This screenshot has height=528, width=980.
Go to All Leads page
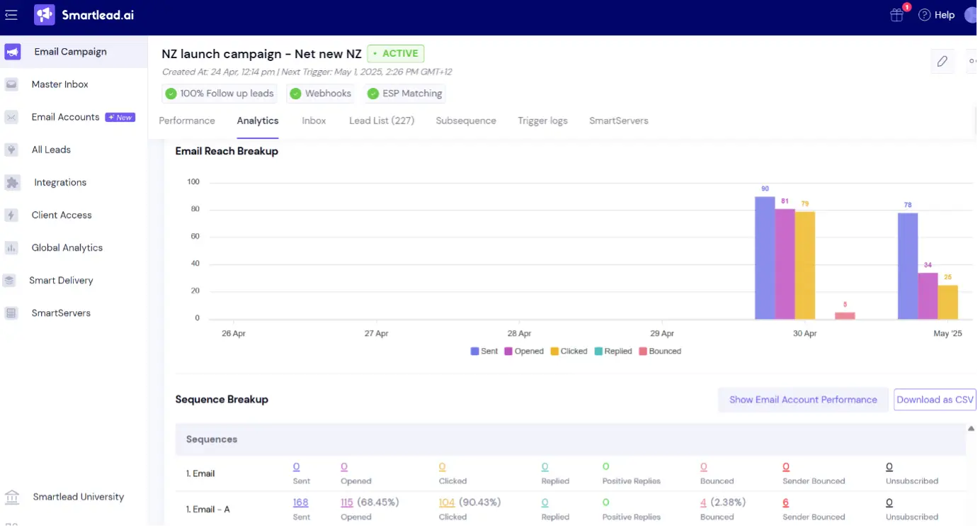point(51,150)
